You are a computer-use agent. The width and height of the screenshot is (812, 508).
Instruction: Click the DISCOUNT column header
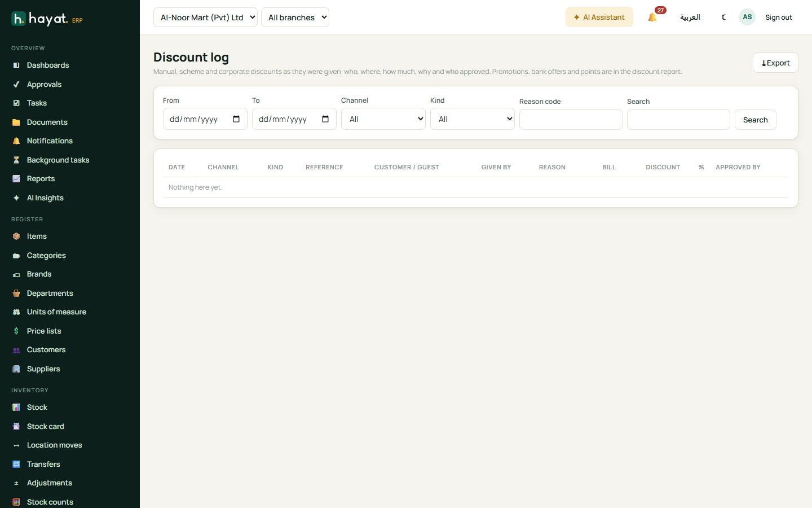(x=663, y=167)
